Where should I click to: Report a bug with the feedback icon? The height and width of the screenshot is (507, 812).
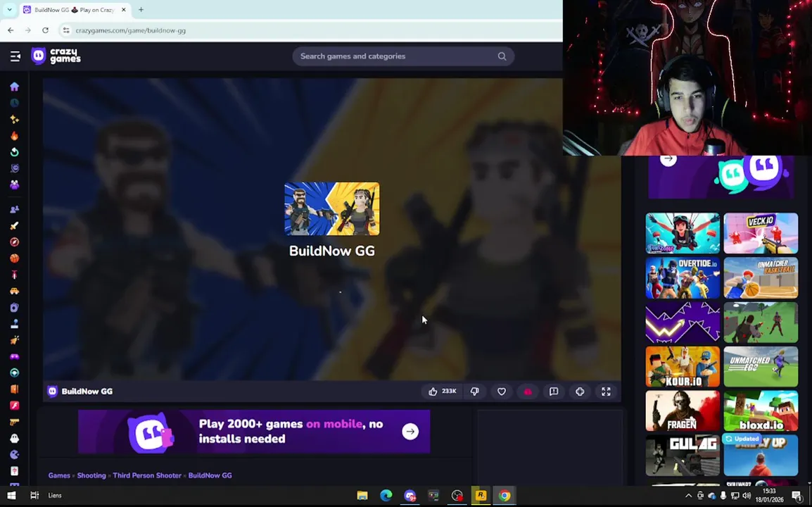coord(554,392)
